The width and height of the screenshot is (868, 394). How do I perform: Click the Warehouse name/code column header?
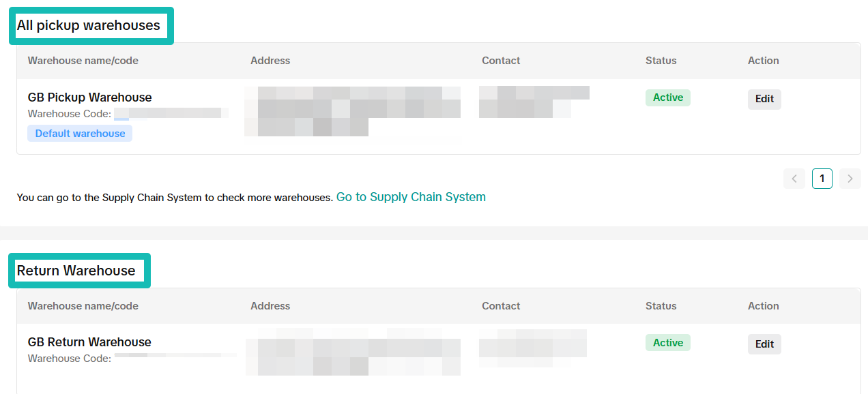coord(84,60)
